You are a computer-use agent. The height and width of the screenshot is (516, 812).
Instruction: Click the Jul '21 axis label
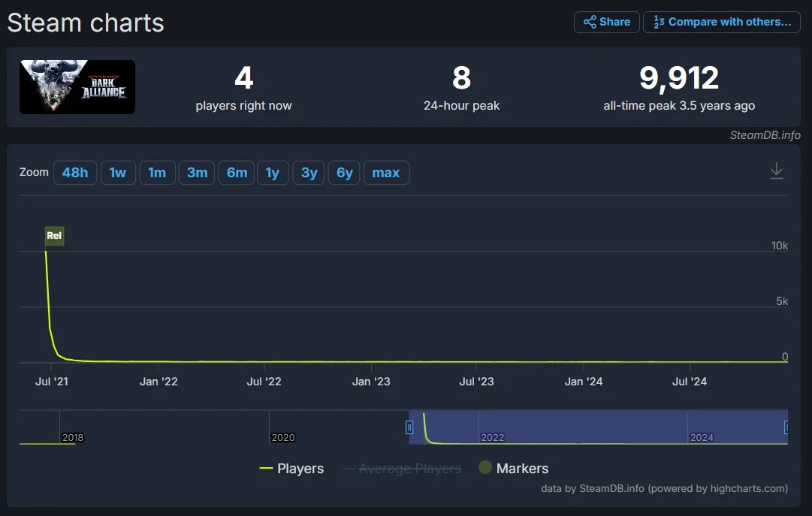(51, 382)
